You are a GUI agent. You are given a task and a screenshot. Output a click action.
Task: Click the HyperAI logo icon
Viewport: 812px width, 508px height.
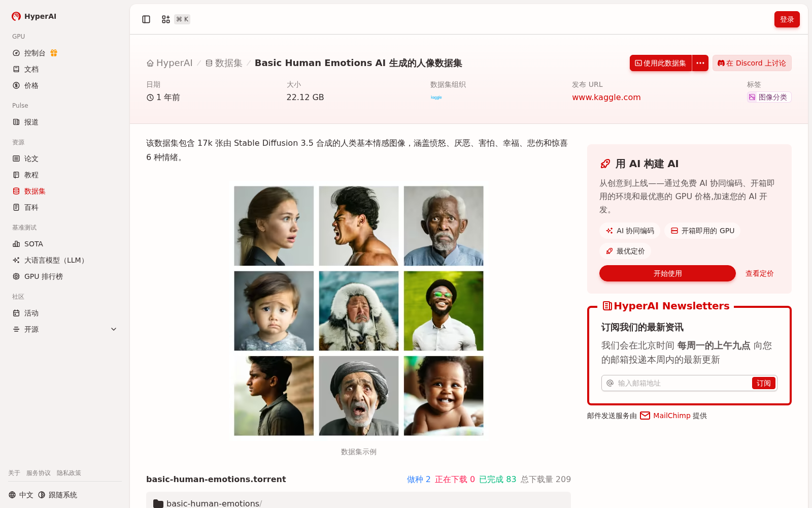[16, 16]
